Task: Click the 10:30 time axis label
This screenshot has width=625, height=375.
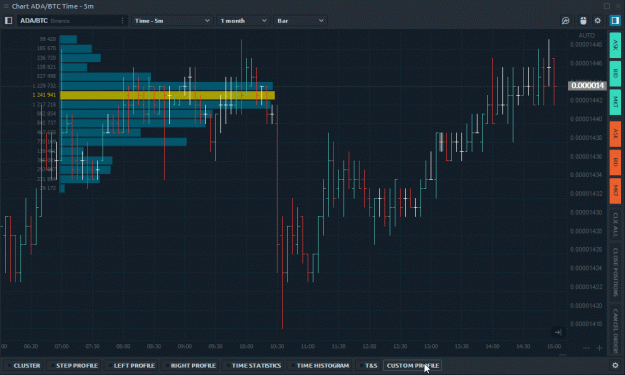Action: (x=277, y=346)
